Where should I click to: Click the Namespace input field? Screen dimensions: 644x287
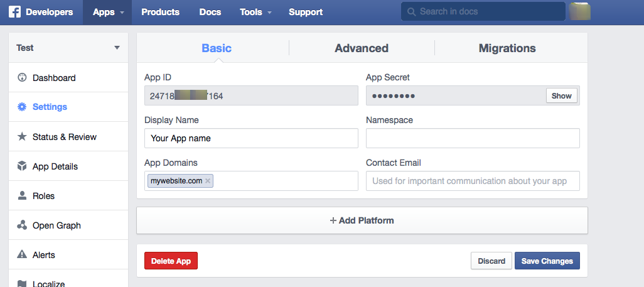[473, 138]
